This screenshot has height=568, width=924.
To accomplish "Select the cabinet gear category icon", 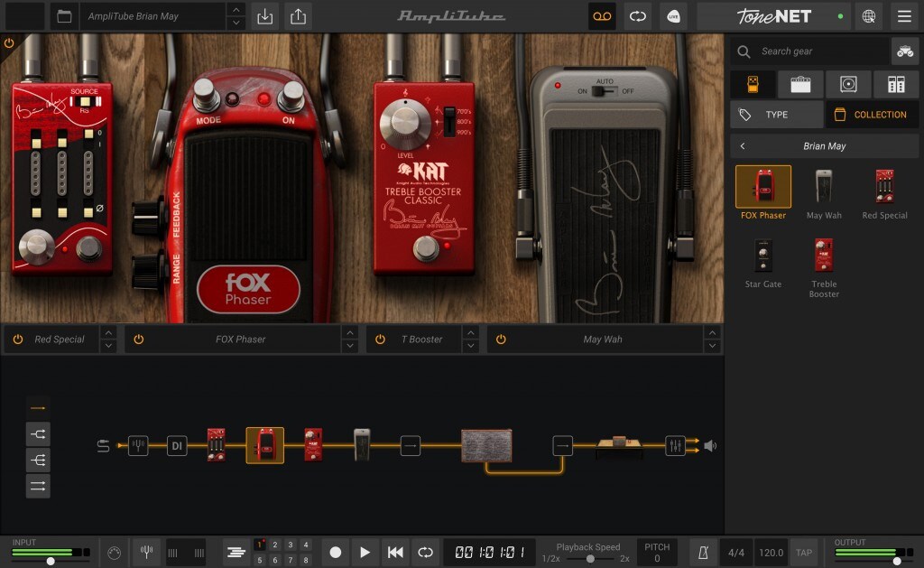I will 848,84.
